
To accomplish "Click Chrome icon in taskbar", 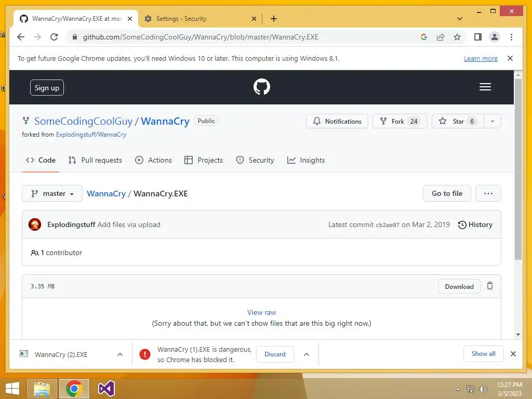I will pyautogui.click(x=74, y=389).
